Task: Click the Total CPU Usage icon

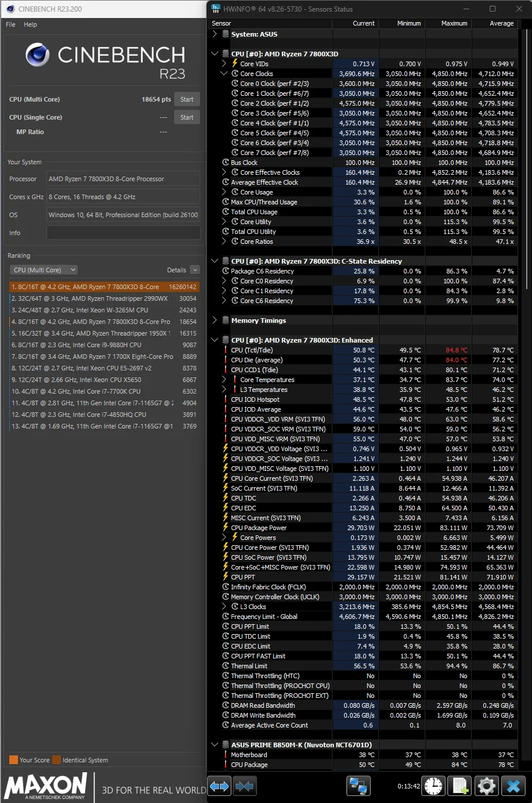Action: pos(226,212)
